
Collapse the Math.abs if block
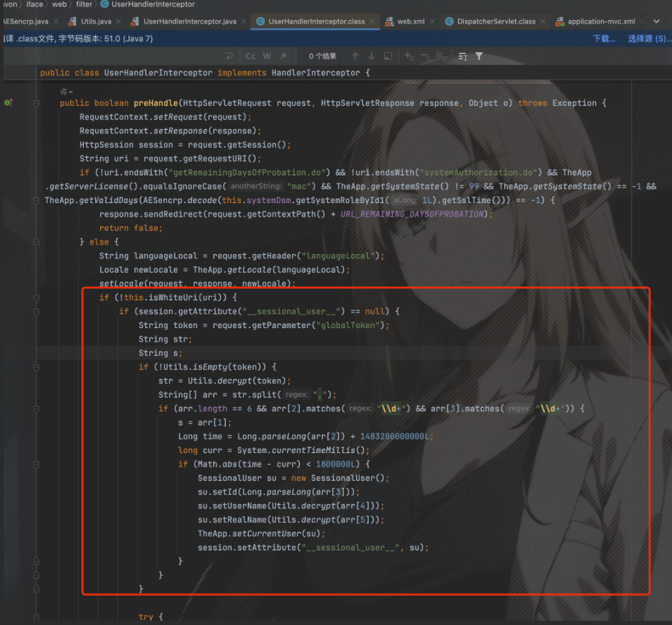(36, 464)
